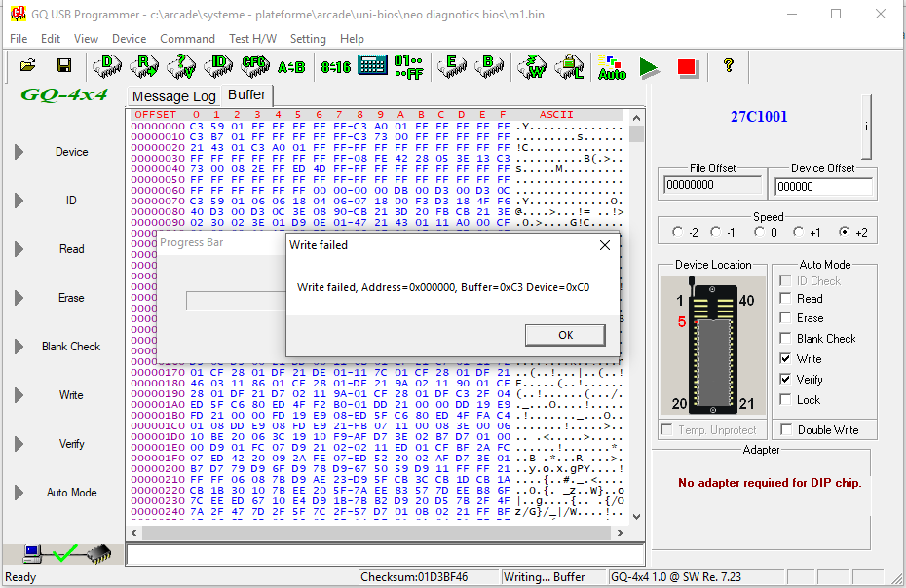
Task: Open the Command menu
Action: [x=187, y=39]
